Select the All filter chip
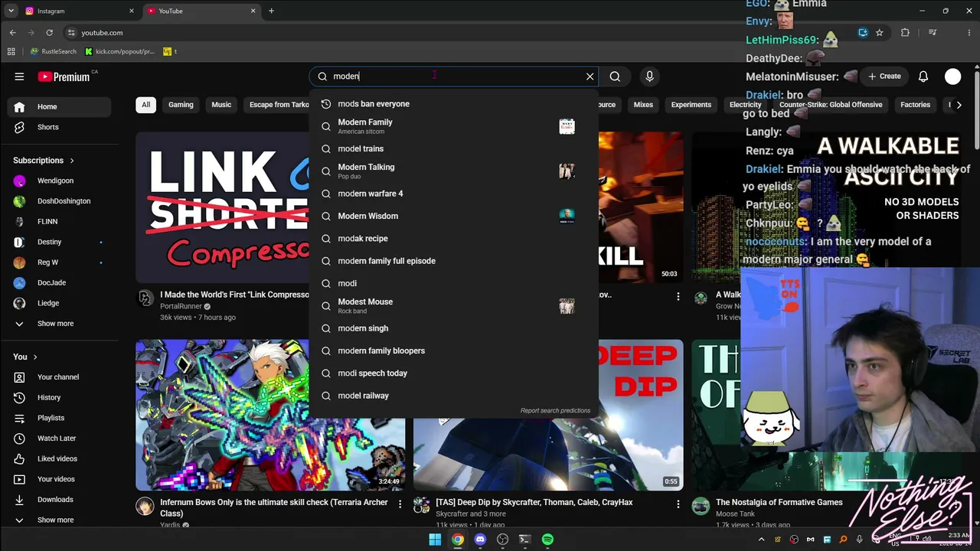This screenshot has width=980, height=551. [x=145, y=105]
